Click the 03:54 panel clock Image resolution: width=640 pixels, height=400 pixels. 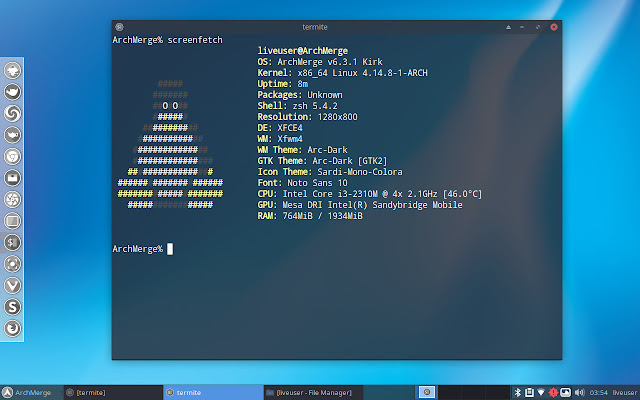click(598, 393)
